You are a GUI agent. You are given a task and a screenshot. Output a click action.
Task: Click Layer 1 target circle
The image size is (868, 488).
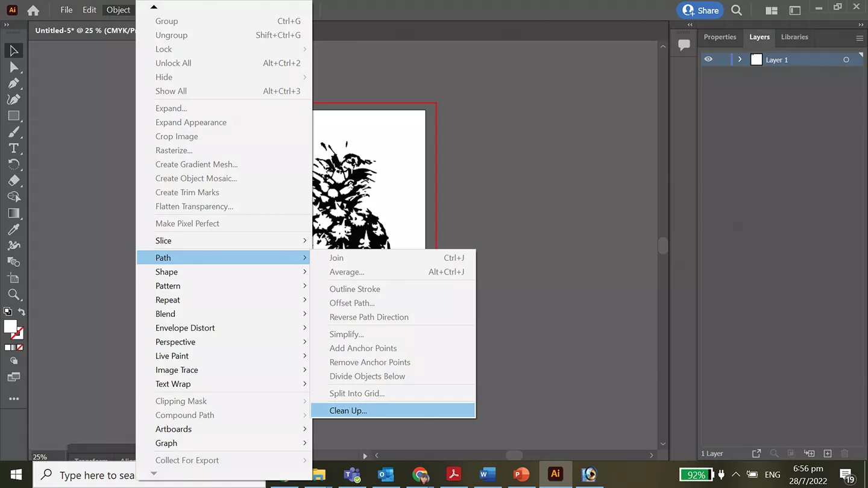[846, 60]
